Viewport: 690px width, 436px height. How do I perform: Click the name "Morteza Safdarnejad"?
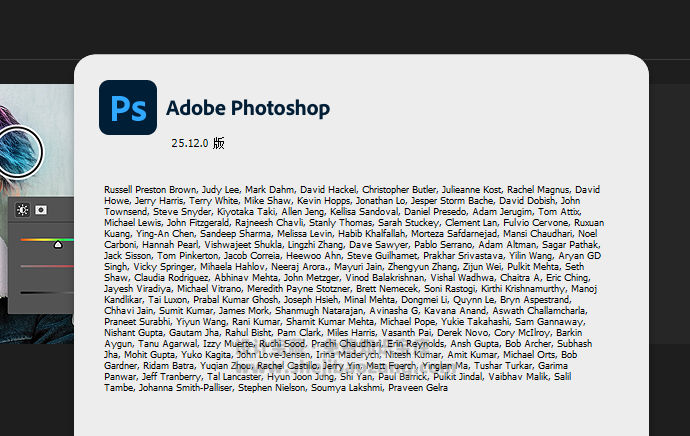point(454,234)
